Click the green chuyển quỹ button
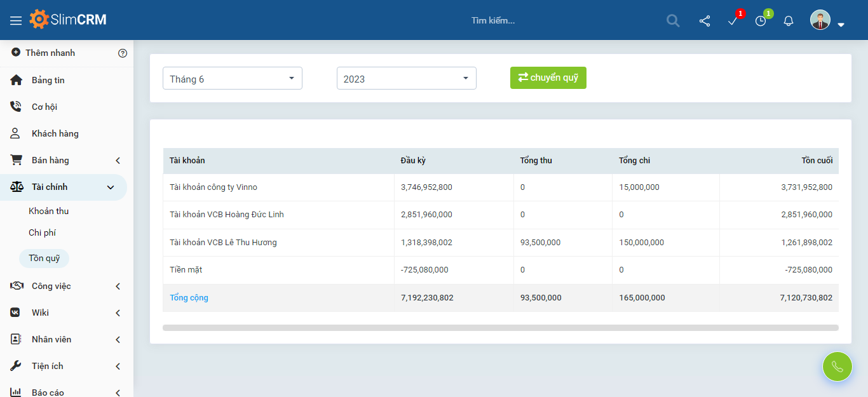This screenshot has width=868, height=397. 548,78
